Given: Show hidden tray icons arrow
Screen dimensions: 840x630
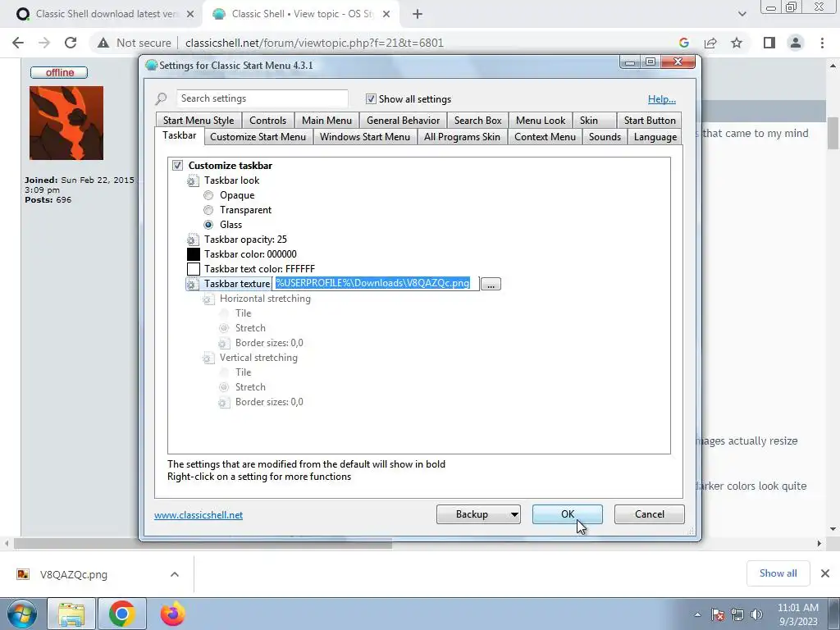Looking at the screenshot, I should [697, 614].
